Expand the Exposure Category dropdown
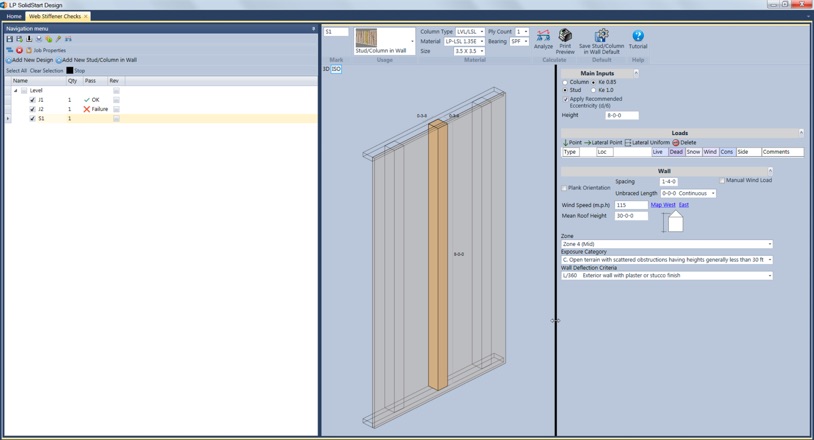Viewport: 814px width, 440px height. pyautogui.click(x=769, y=260)
